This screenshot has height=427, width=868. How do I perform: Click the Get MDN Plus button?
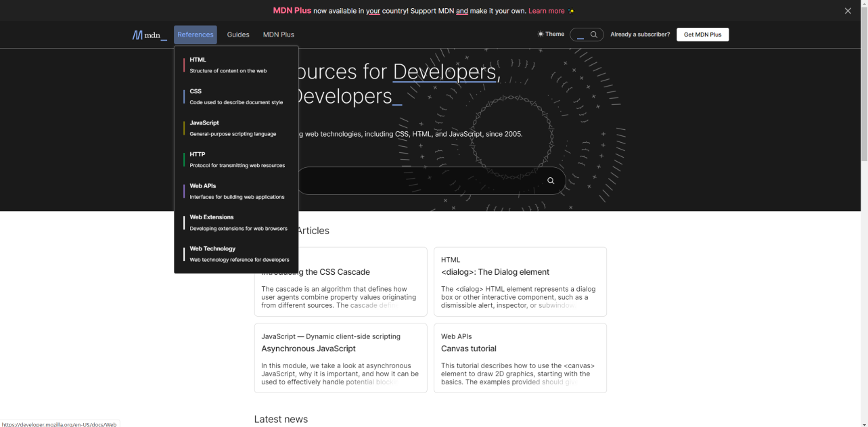click(x=703, y=35)
